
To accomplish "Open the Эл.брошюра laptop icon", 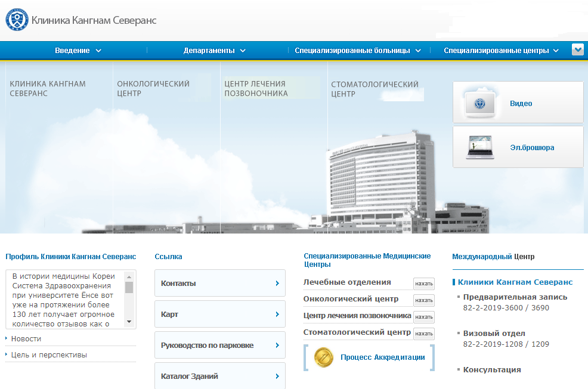I will click(x=480, y=147).
